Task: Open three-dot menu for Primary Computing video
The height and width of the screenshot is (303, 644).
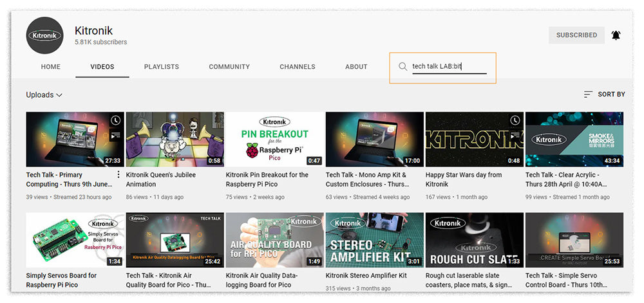Action: point(118,175)
